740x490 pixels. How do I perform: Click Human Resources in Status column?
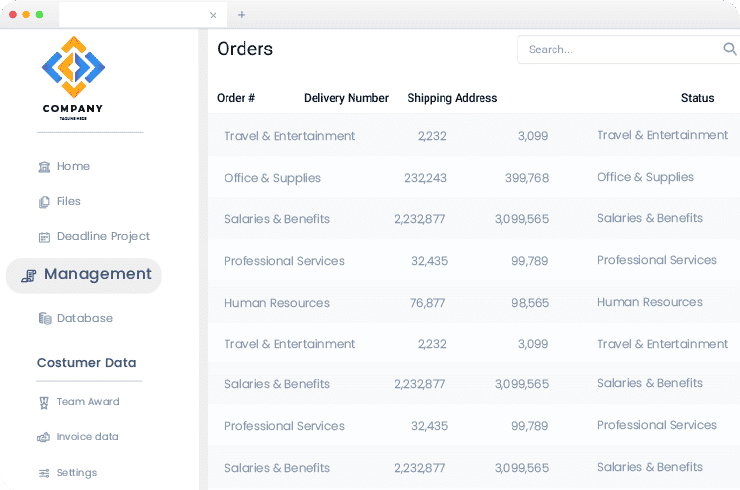(650, 302)
